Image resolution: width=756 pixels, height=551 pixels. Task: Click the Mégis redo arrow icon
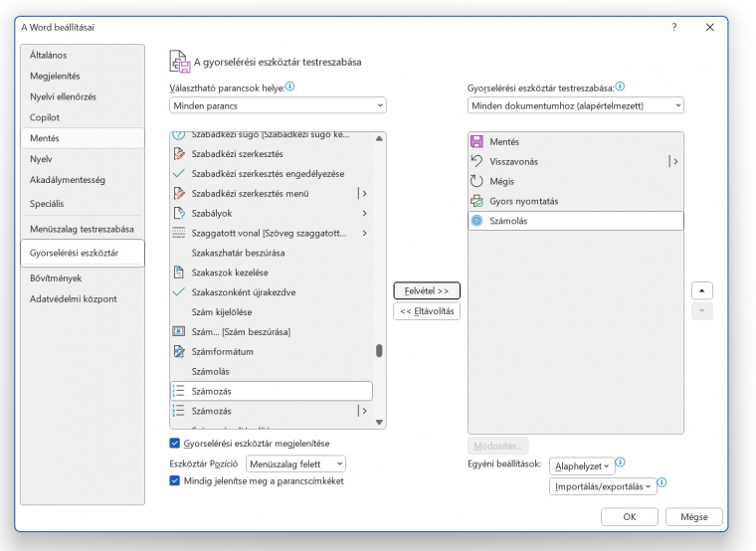(476, 181)
